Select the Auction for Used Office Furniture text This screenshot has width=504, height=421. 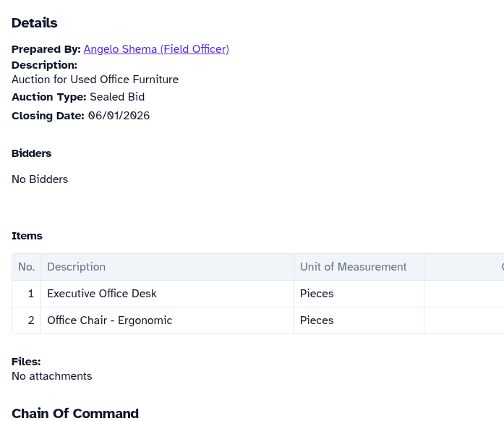pyautogui.click(x=95, y=80)
